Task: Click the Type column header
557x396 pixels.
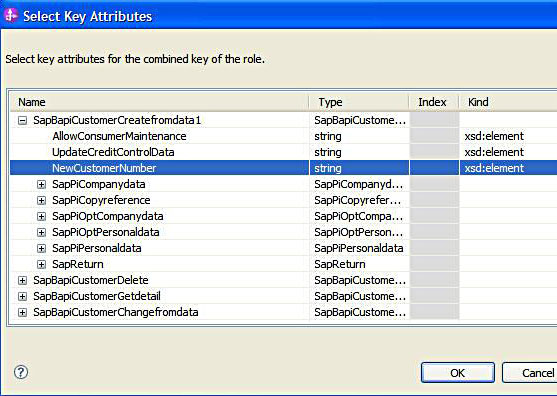Action: (x=359, y=102)
